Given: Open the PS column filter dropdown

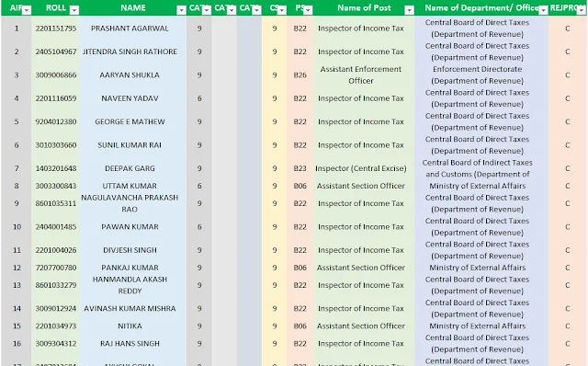Looking at the screenshot, I should 308,10.
